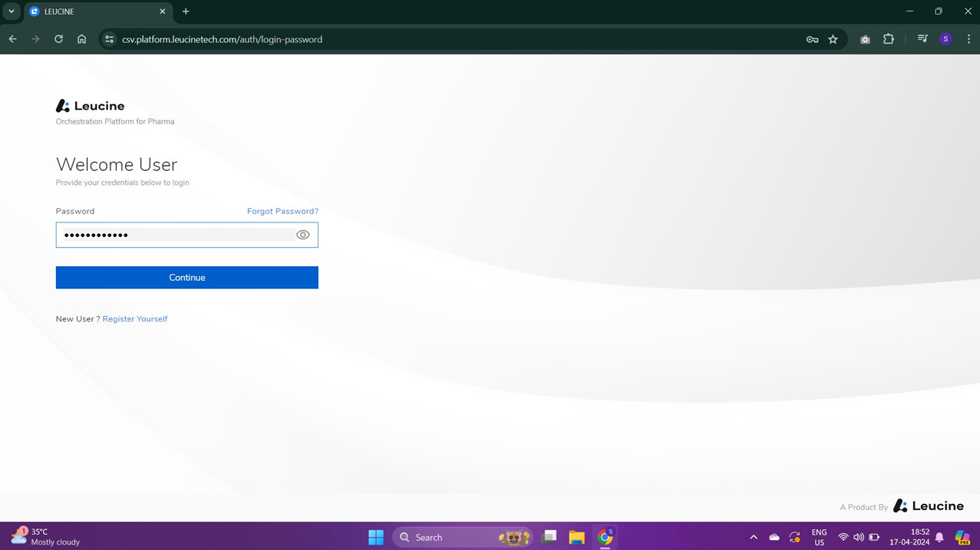
Task: Open saved passwords key icon
Action: [812, 39]
